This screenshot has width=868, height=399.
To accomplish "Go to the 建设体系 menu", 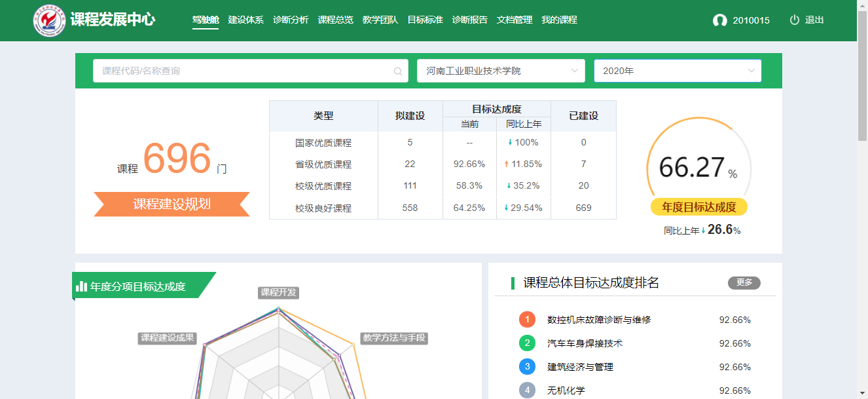I will pos(246,20).
